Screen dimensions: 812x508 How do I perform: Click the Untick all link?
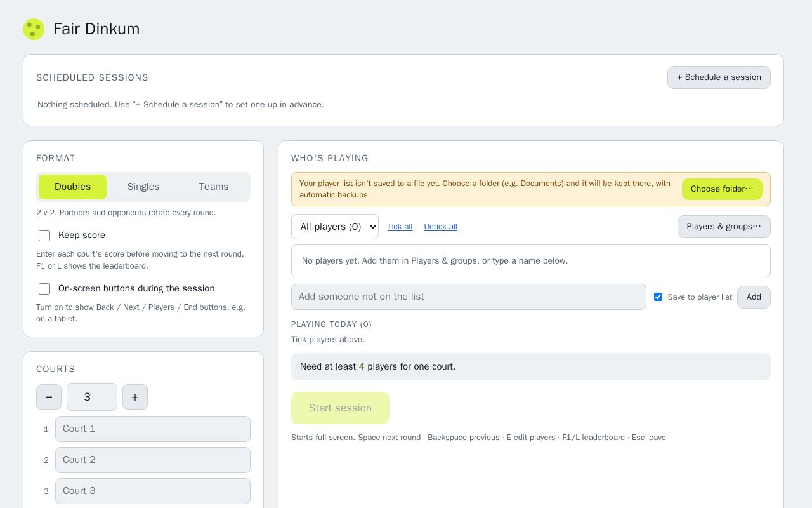click(440, 227)
